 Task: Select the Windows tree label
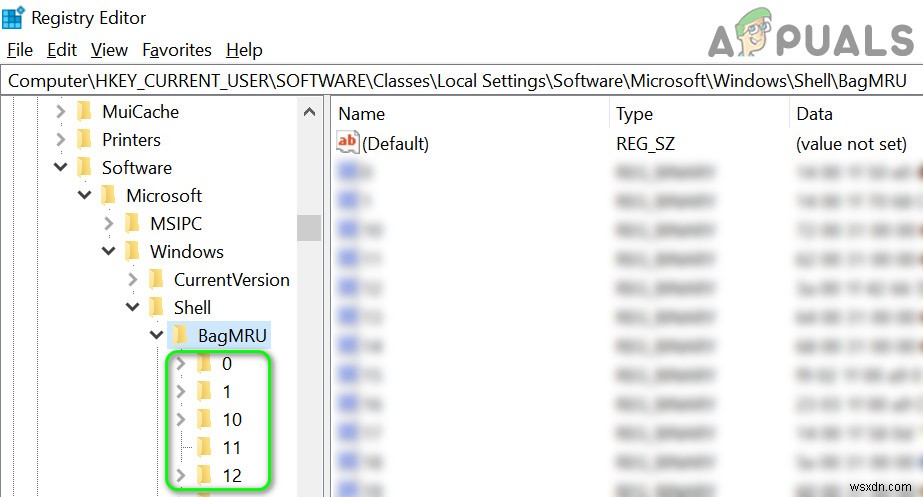(x=187, y=252)
